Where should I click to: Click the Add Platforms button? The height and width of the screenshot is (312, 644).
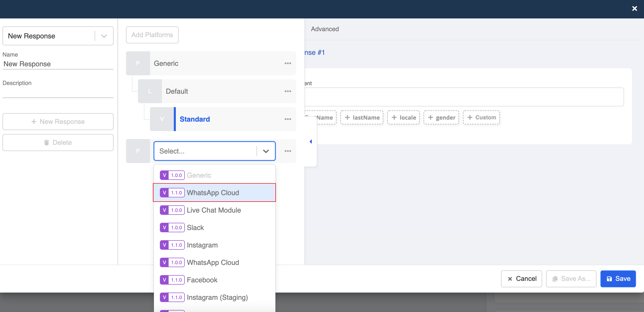click(152, 35)
